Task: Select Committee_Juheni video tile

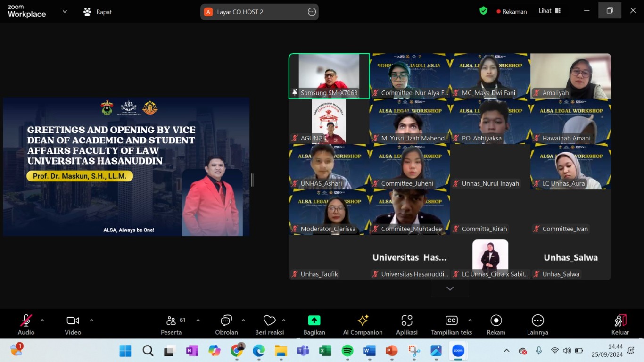Action: tap(410, 166)
